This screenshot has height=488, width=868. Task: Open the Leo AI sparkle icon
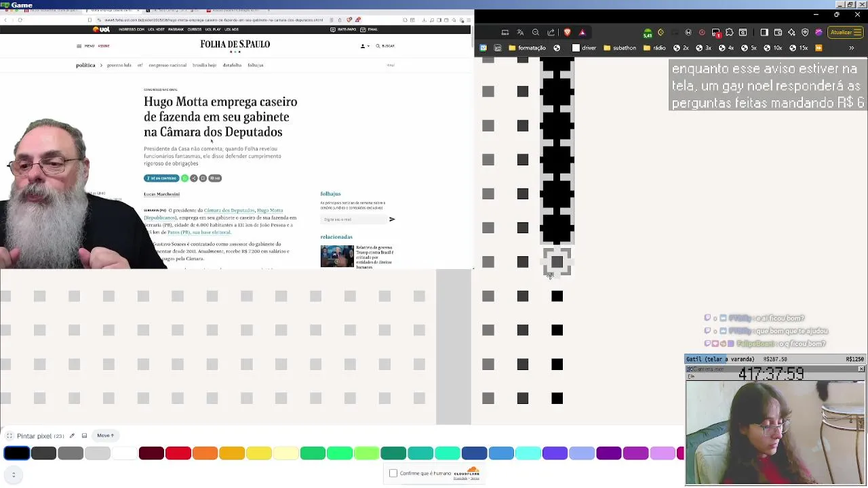[791, 32]
